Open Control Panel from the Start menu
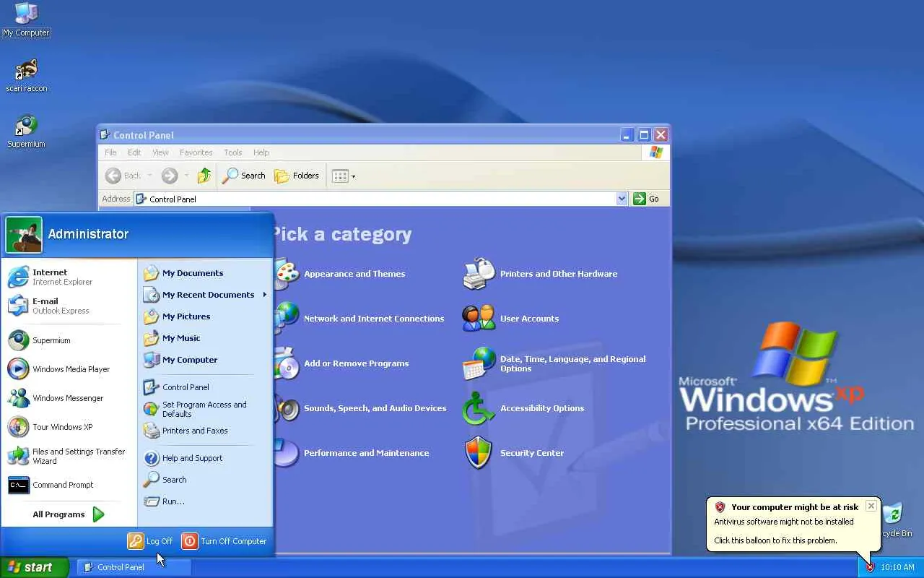 [205, 387]
